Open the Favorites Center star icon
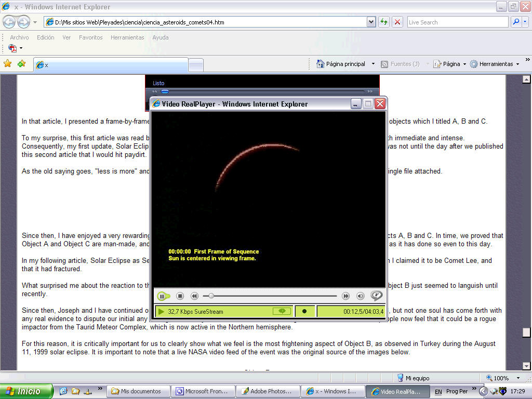Image resolution: width=532 pixels, height=399 pixels. [x=8, y=64]
